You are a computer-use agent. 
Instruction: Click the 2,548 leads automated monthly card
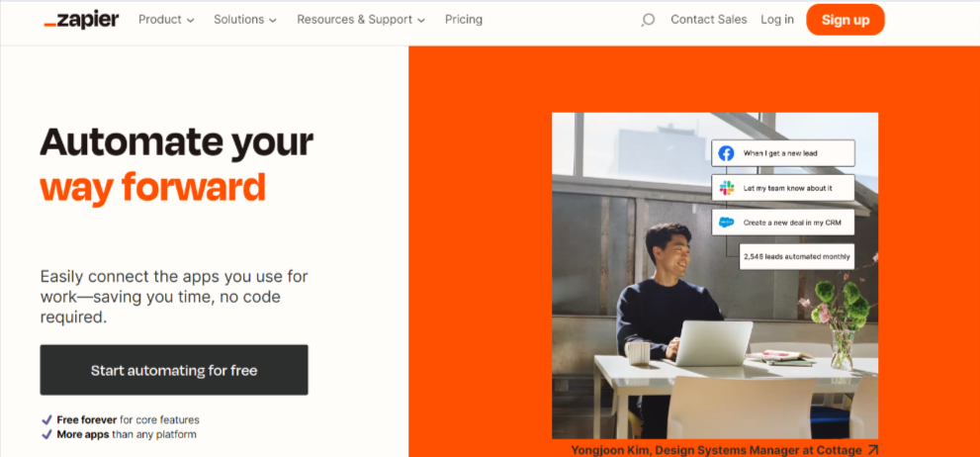coord(797,256)
